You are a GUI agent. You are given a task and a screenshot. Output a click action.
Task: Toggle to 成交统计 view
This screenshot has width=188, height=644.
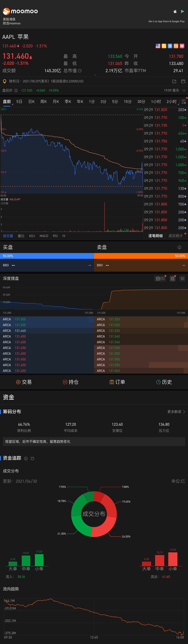[x=176, y=236]
